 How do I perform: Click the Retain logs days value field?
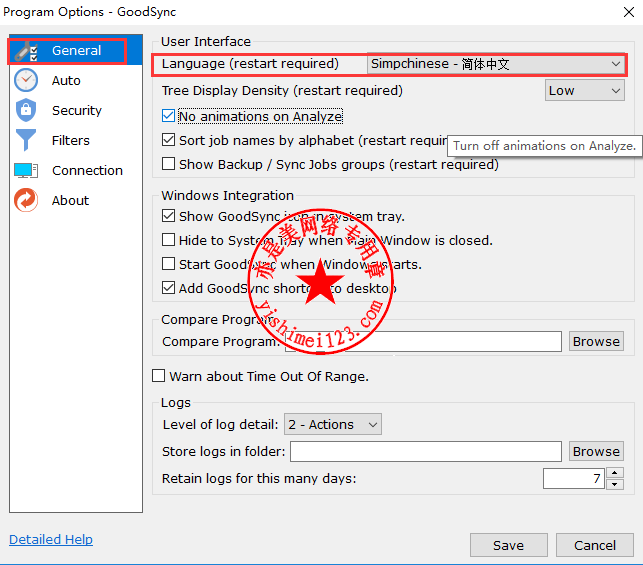click(574, 478)
